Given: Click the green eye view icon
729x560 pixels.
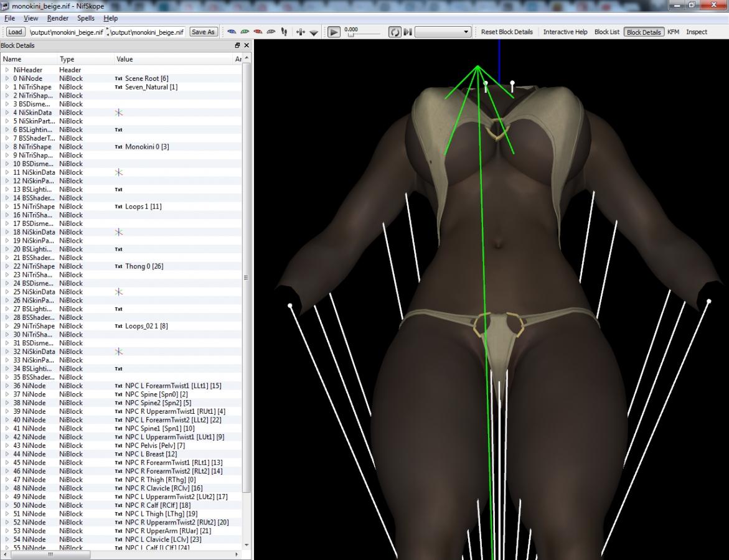Looking at the screenshot, I should 245,32.
